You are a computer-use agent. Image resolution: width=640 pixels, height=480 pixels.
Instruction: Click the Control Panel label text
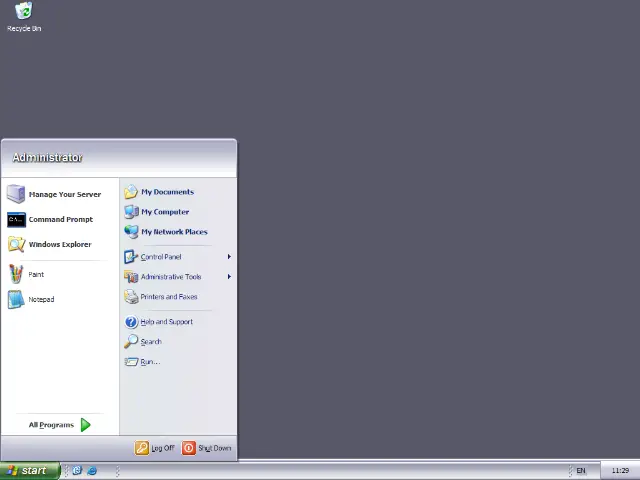(161, 257)
